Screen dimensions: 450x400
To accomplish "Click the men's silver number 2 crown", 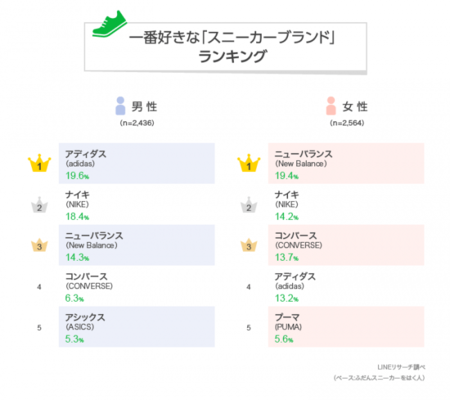I will coord(39,205).
